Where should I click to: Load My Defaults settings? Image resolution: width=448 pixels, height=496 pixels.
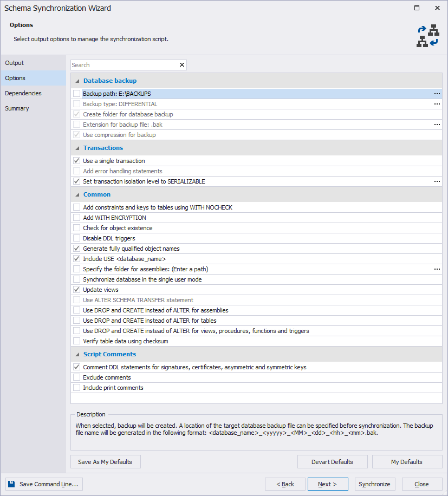coord(407,462)
